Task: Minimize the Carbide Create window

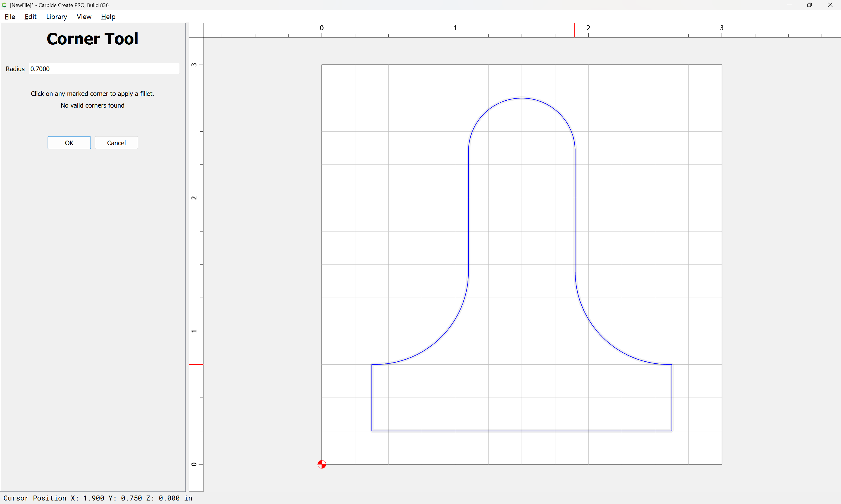Action: coord(789,5)
